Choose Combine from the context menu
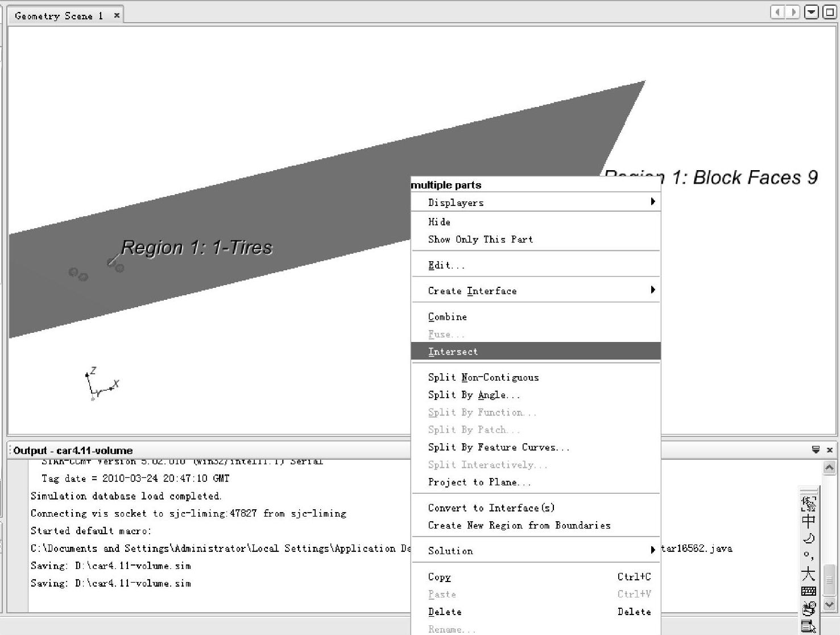This screenshot has height=635, width=840. point(536,317)
